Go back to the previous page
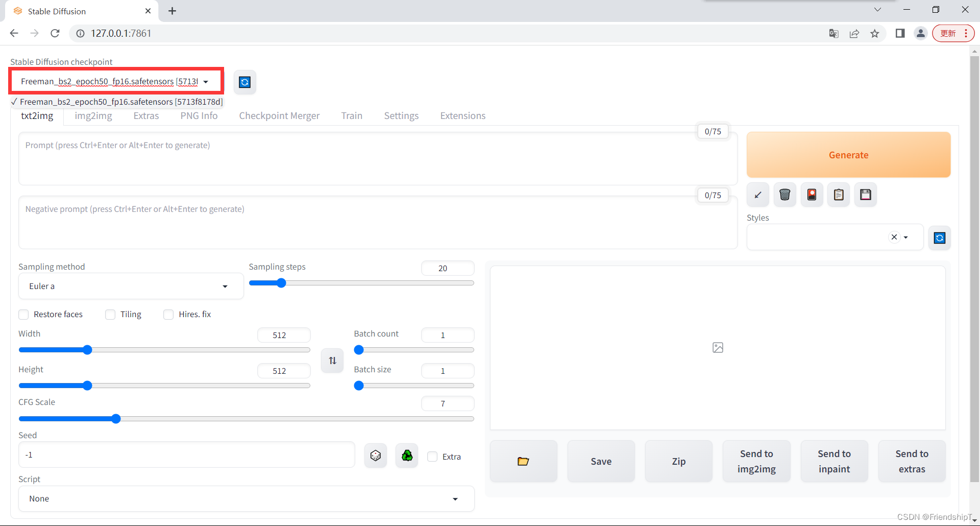The image size is (980, 526). (x=14, y=33)
